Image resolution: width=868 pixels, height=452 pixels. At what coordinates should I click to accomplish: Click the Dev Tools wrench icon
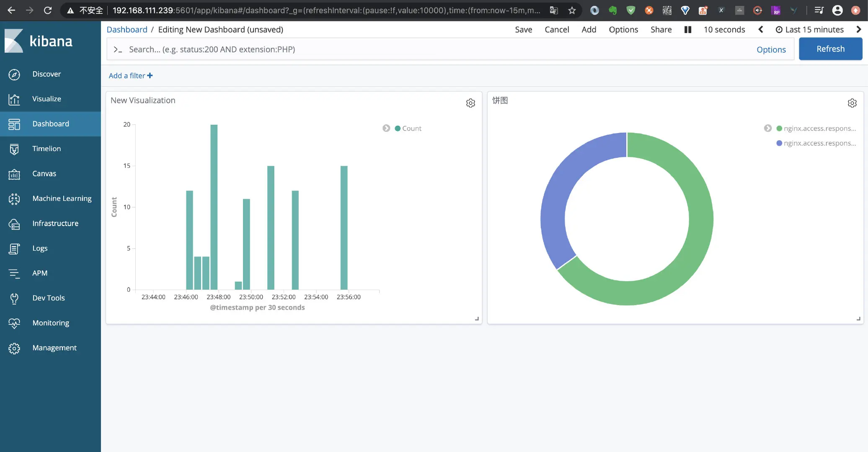[x=14, y=298]
